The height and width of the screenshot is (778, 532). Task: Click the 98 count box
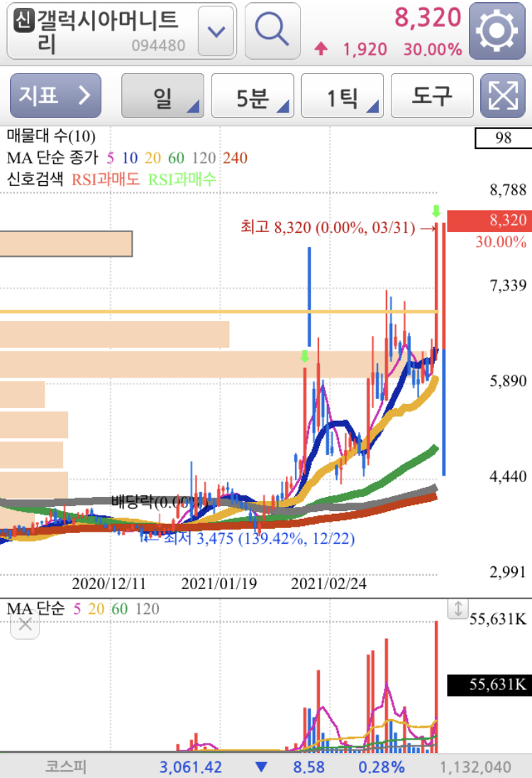[503, 138]
